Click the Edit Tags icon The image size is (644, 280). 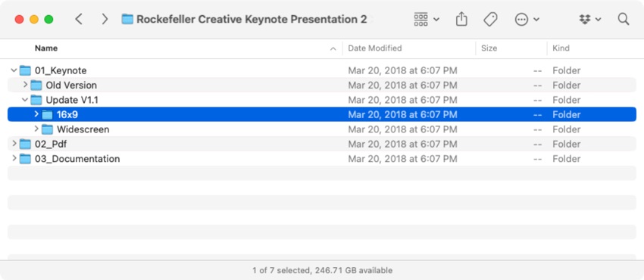point(490,19)
